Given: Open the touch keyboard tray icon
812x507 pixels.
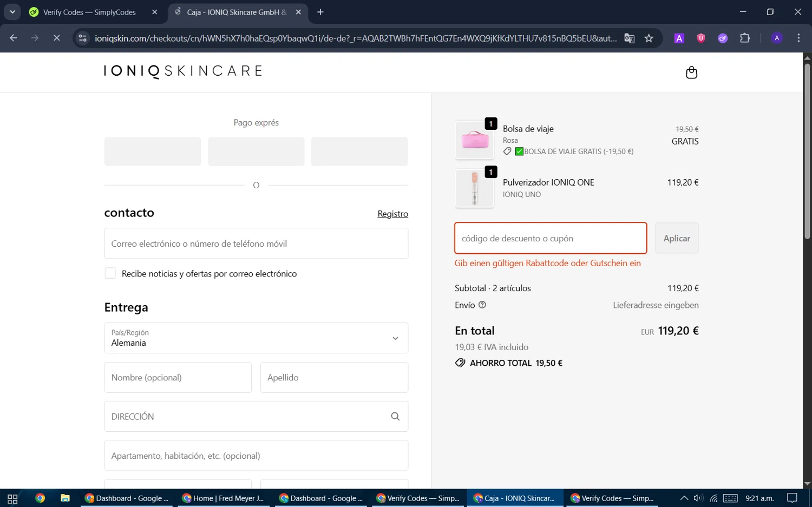Looking at the screenshot, I should point(730,498).
